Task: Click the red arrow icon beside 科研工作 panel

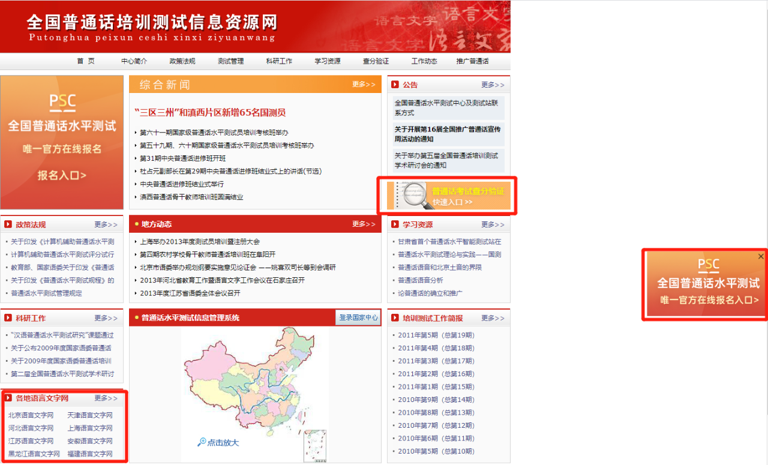Action: pyautogui.click(x=8, y=318)
